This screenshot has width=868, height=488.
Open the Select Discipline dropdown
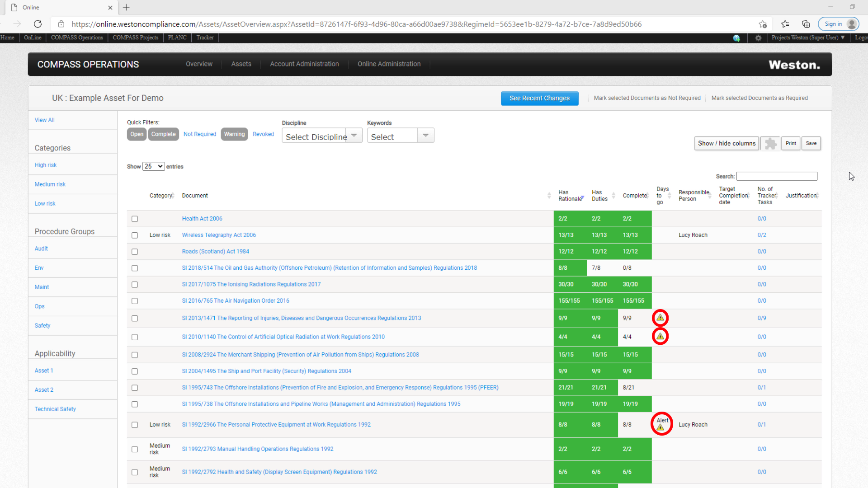pos(322,136)
